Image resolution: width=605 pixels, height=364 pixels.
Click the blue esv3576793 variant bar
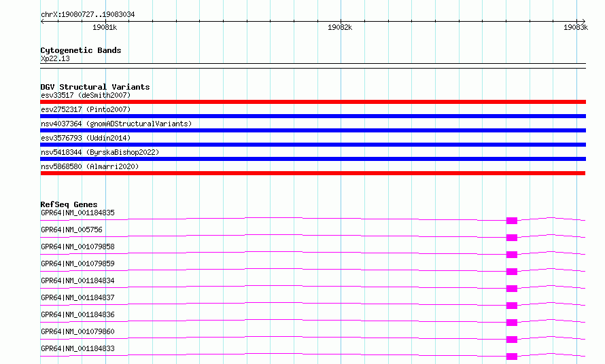pyautogui.click(x=313, y=145)
